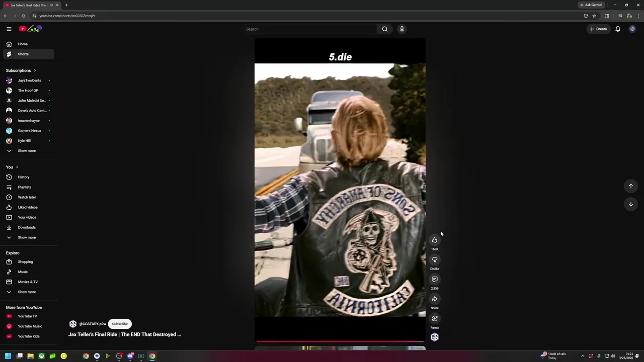
Task: Show more Explore categories
Action: (28, 292)
